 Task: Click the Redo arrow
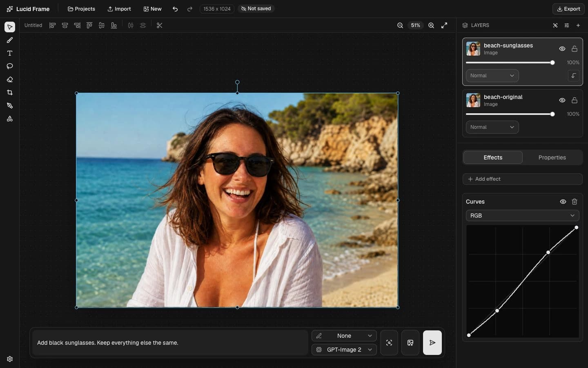coord(190,9)
